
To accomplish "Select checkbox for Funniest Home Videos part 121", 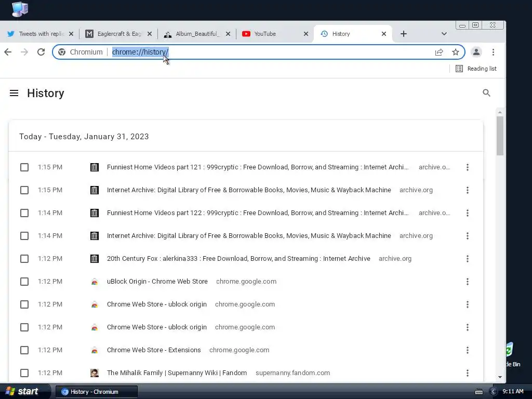I will click(x=24, y=167).
